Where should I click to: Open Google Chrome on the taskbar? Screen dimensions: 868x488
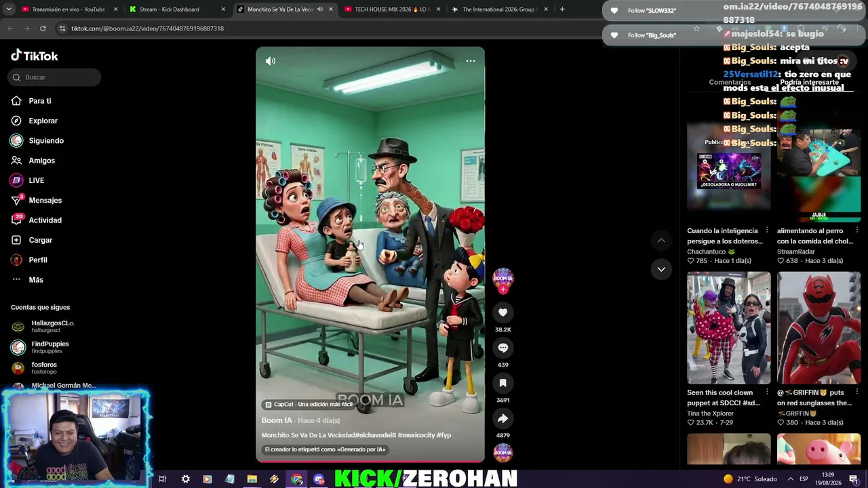[297, 479]
